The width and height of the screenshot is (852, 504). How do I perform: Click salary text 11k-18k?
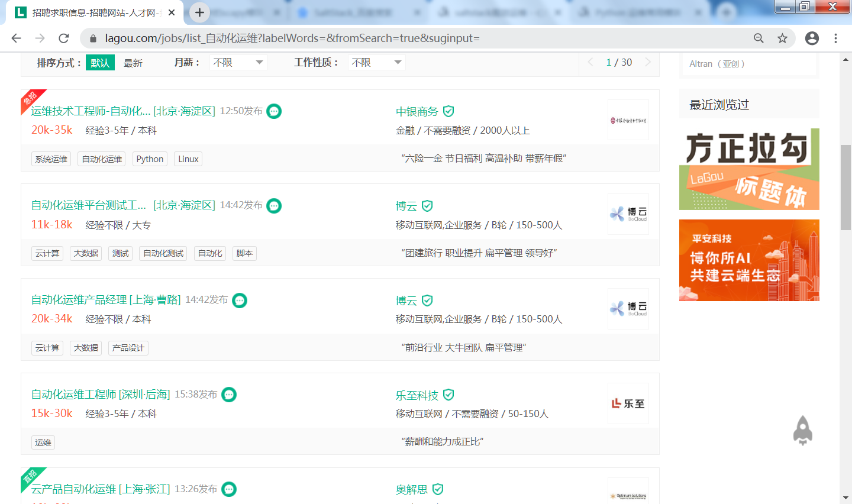[52, 225]
